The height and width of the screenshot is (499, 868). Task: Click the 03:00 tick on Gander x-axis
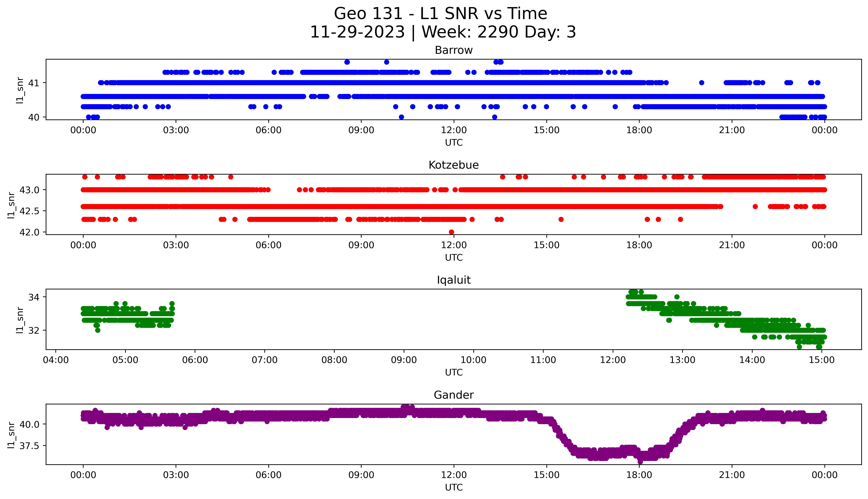176,475
